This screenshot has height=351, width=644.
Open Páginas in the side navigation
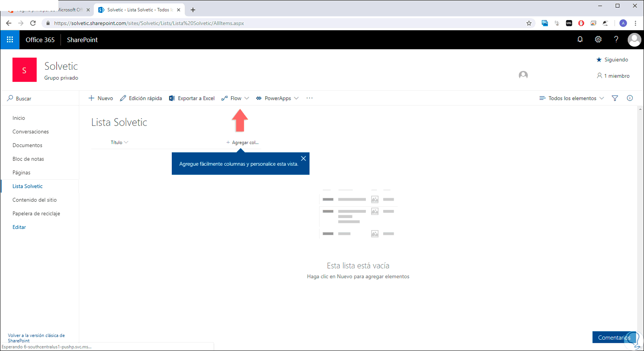pos(21,173)
